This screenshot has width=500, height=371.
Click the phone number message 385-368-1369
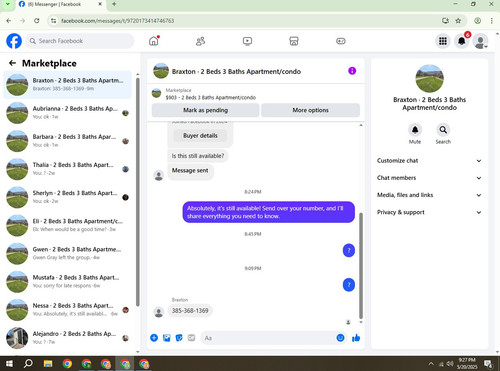pos(190,311)
